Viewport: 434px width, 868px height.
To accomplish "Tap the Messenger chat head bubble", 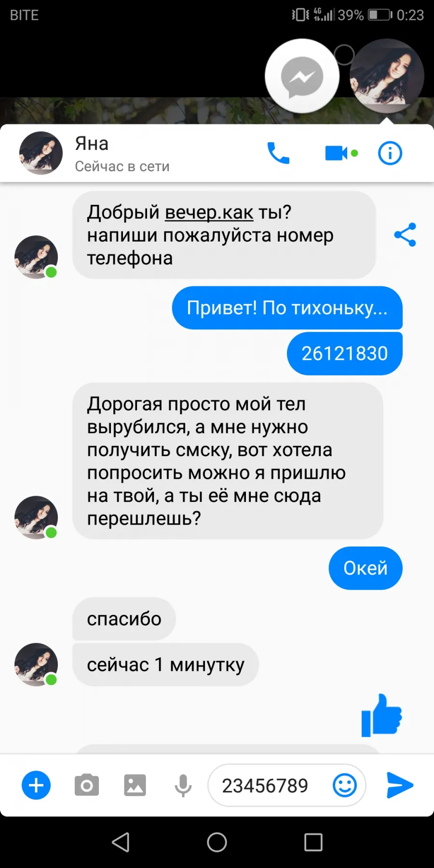I will (302, 76).
